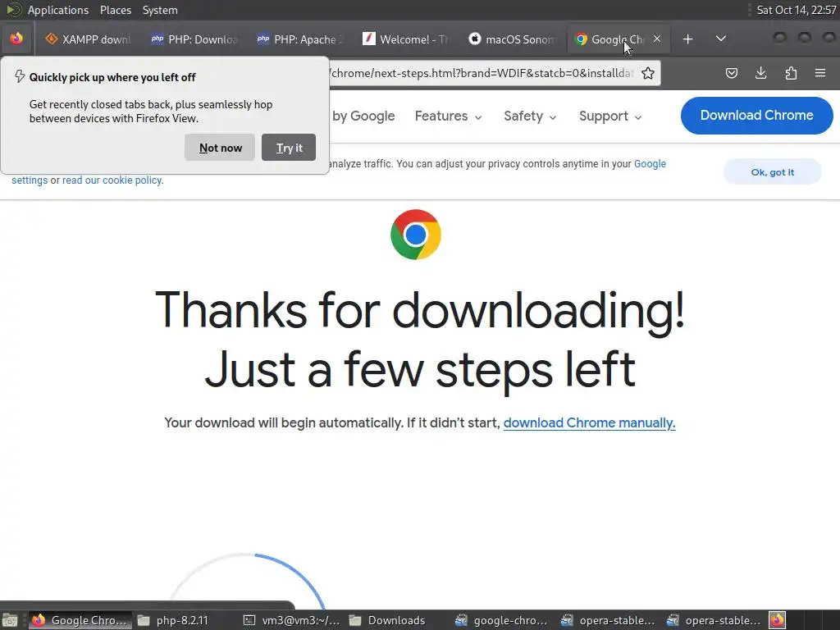Expand the Safety dropdown menu
Screen dimensions: 840x630
click(530, 116)
